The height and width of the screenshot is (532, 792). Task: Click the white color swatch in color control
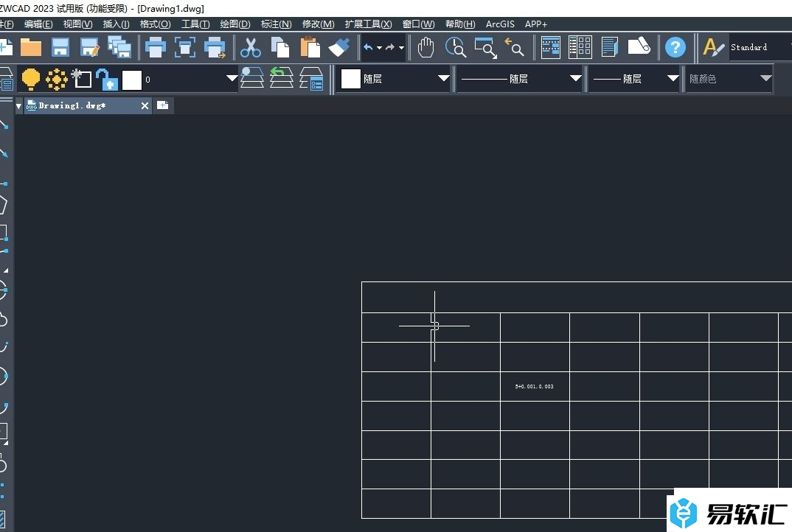[x=351, y=79]
